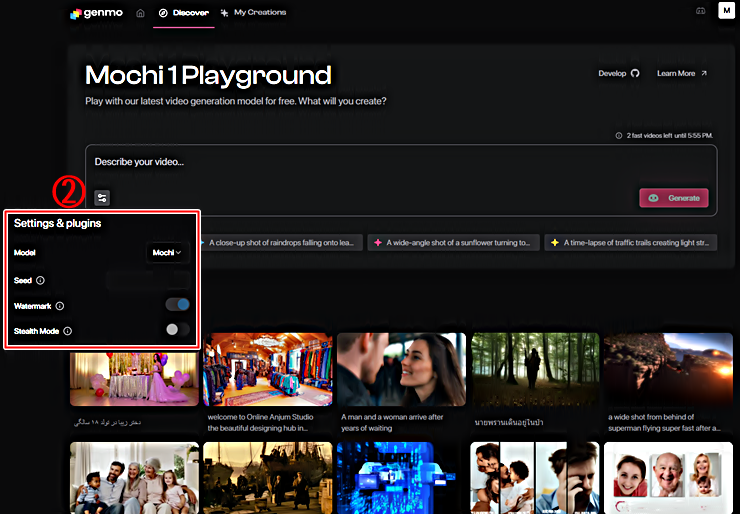This screenshot has height=514, width=740.
Task: Toggle the settings sliders icon
Action: [x=102, y=198]
